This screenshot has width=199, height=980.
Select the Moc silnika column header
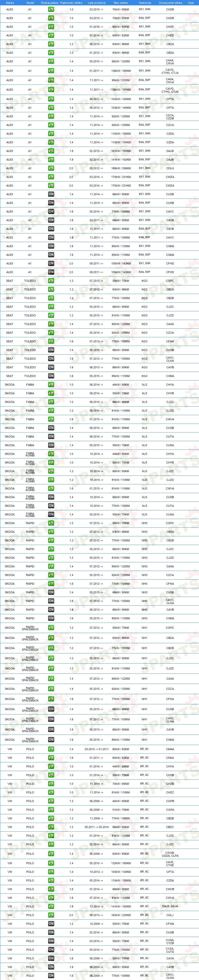pos(121,3)
